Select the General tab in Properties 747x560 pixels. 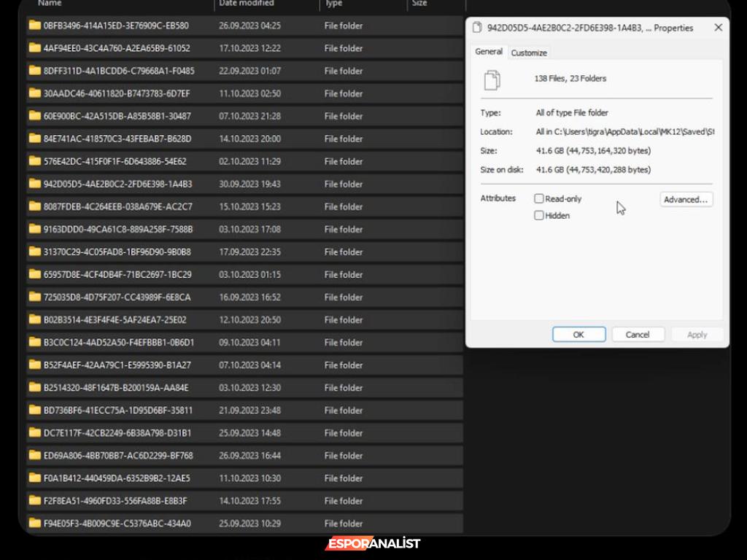(x=489, y=52)
